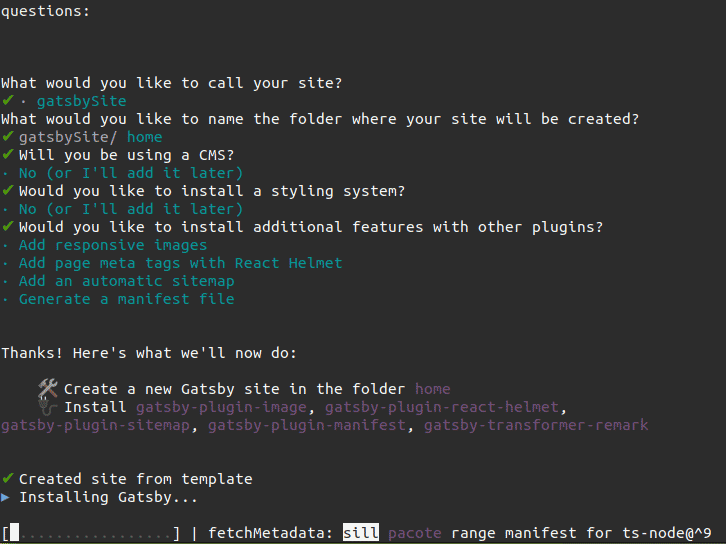Click the checkmark beside the styling system question

point(7,190)
